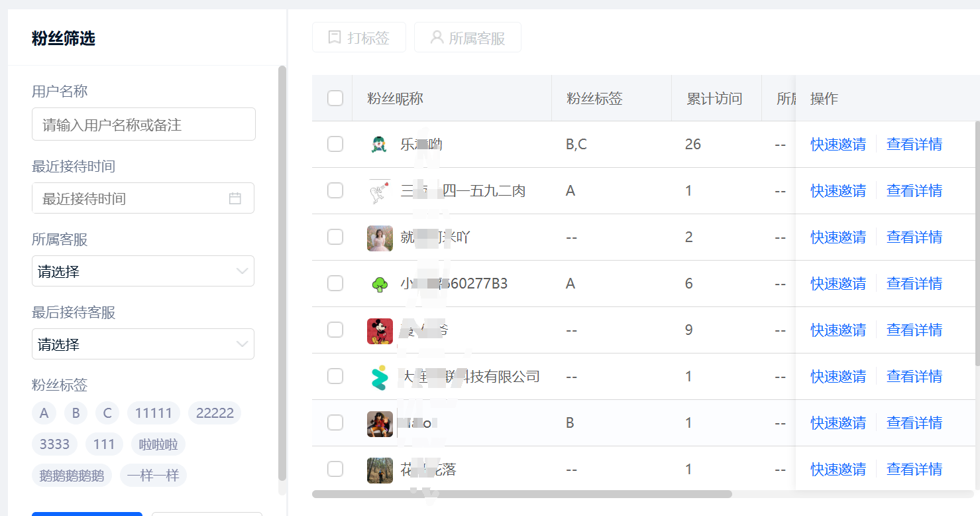This screenshot has height=516, width=980.
Task: Expand the 最后接待客服 dropdown
Action: click(142, 344)
